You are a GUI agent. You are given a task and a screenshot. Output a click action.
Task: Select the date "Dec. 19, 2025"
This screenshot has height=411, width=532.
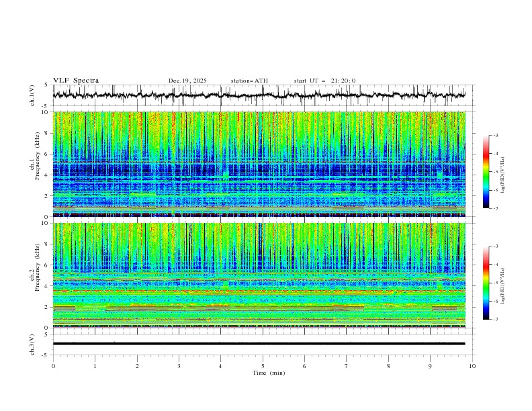(187, 81)
